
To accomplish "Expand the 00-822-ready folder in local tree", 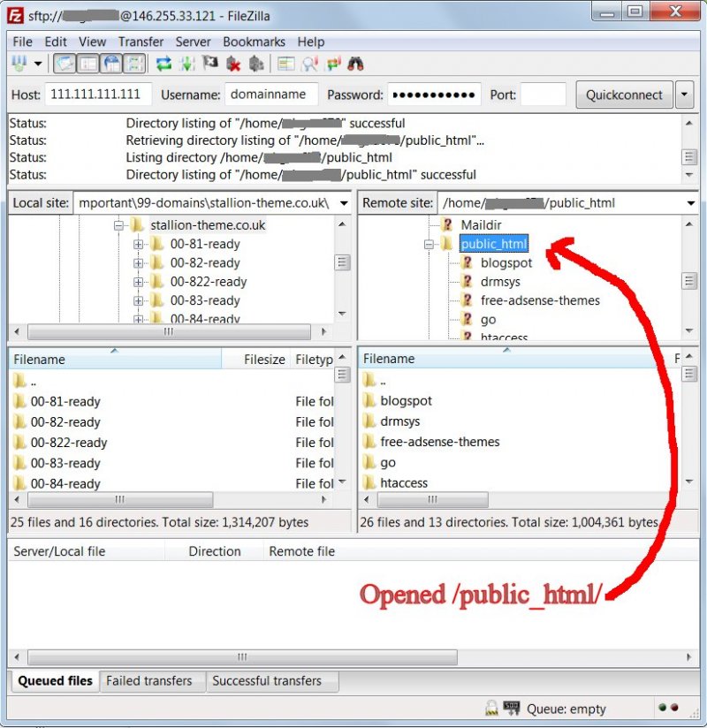I will [x=138, y=282].
